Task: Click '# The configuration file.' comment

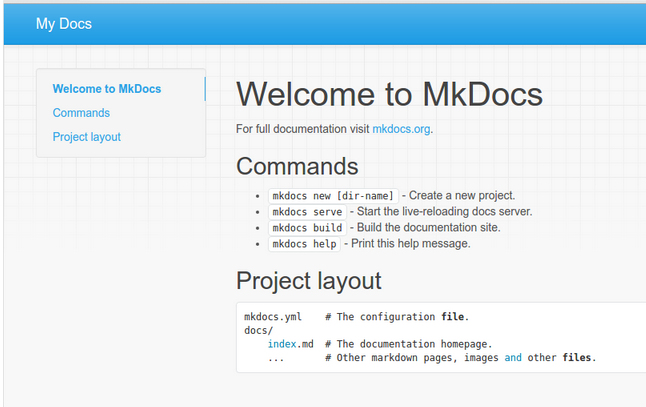Action: [x=397, y=317]
